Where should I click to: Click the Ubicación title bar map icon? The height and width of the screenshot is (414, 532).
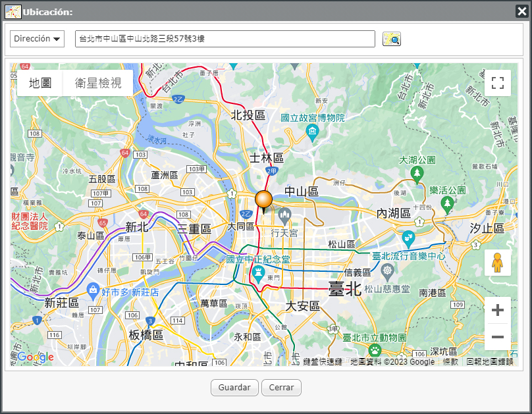pos(13,12)
